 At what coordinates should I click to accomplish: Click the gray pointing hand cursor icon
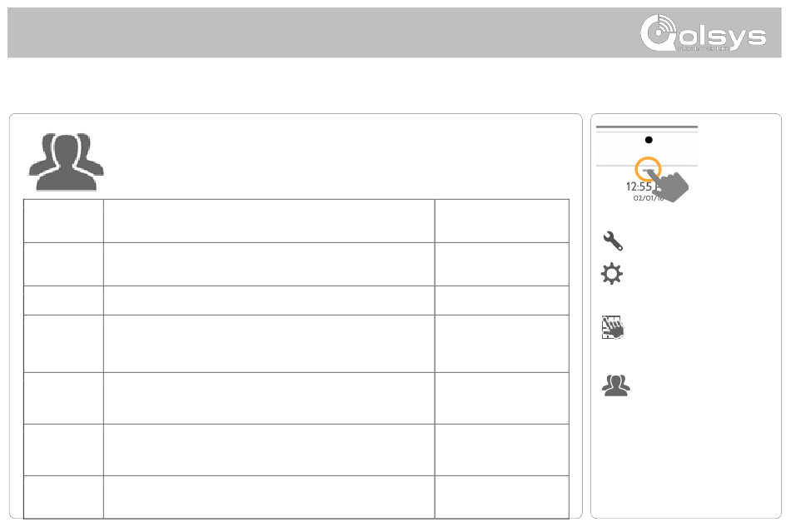click(669, 186)
